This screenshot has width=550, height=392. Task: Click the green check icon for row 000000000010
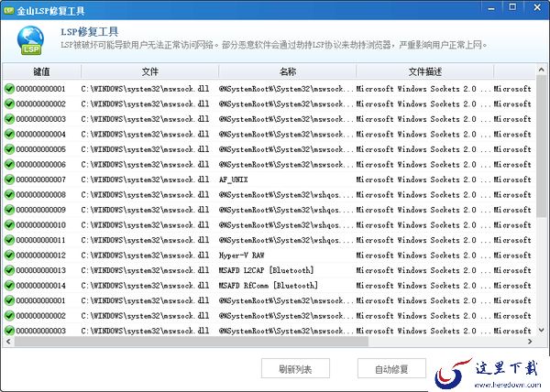tap(9, 225)
